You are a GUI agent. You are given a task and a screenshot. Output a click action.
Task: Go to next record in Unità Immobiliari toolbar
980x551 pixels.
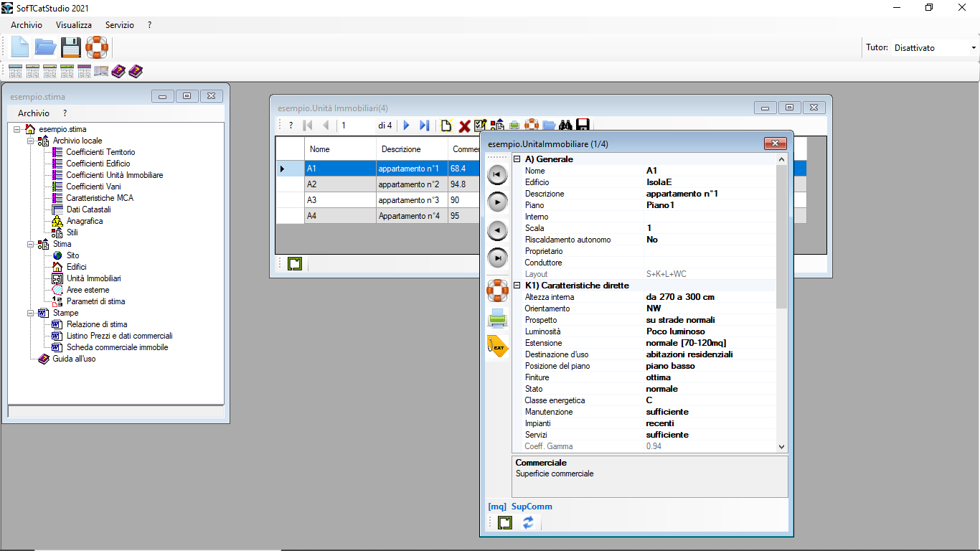[407, 126]
